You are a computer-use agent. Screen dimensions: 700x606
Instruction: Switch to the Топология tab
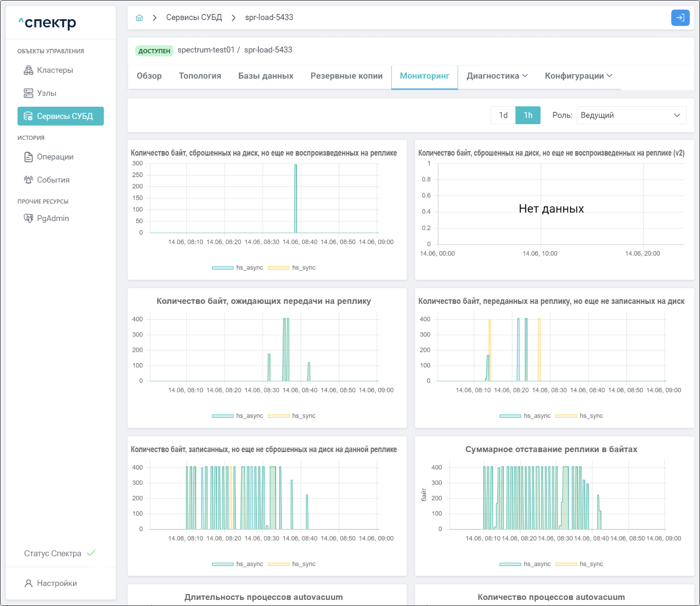pyautogui.click(x=200, y=76)
